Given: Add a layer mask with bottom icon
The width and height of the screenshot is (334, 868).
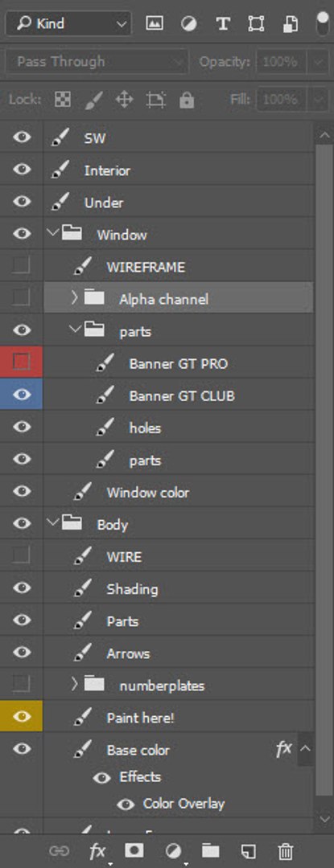Looking at the screenshot, I should 134,851.
